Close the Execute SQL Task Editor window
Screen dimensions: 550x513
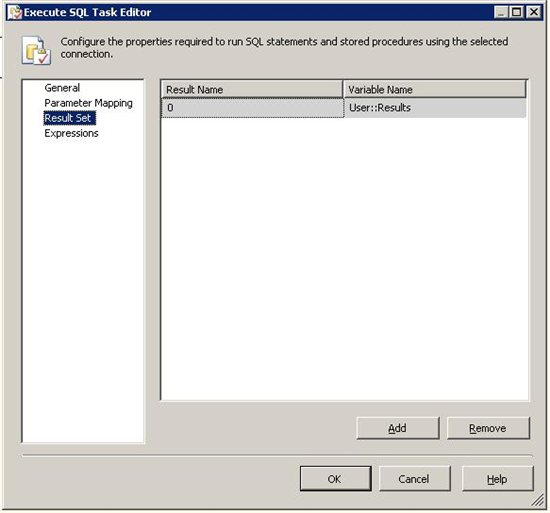(x=534, y=12)
